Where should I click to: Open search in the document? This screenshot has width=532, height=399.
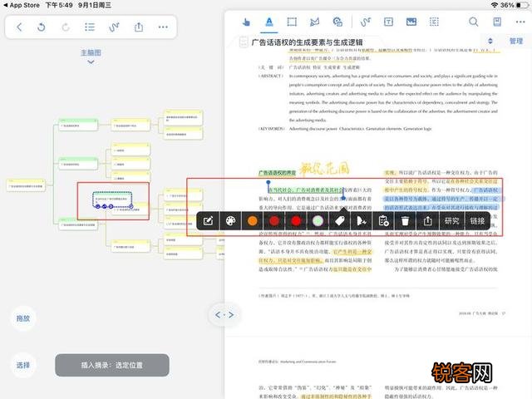coord(473,22)
